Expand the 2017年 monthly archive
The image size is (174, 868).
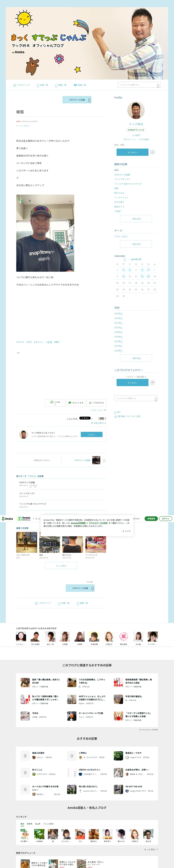[x=118, y=346]
